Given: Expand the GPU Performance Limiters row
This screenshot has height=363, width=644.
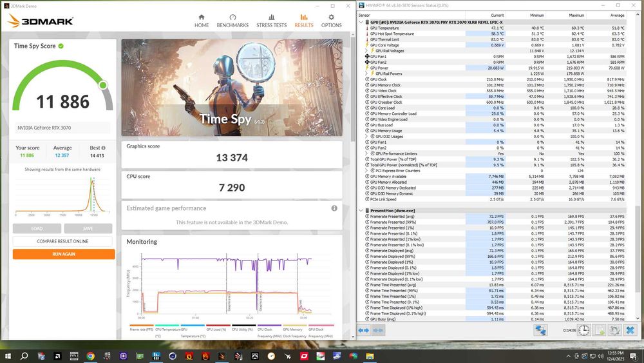Looking at the screenshot, I should [x=366, y=153].
